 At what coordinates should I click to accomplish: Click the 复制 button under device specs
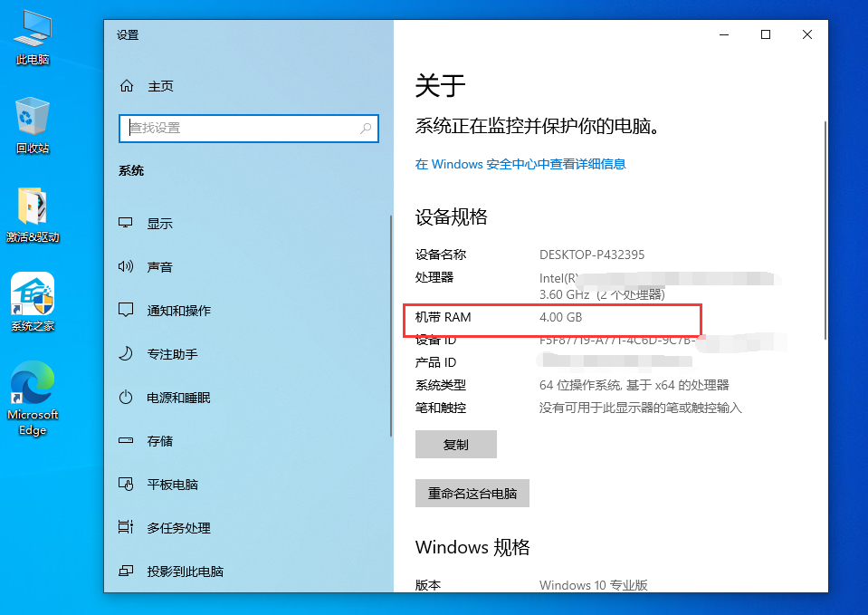coord(455,445)
